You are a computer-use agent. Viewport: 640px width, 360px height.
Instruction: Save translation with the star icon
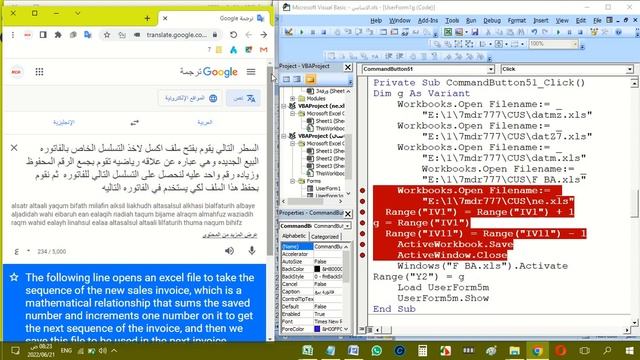point(14,278)
